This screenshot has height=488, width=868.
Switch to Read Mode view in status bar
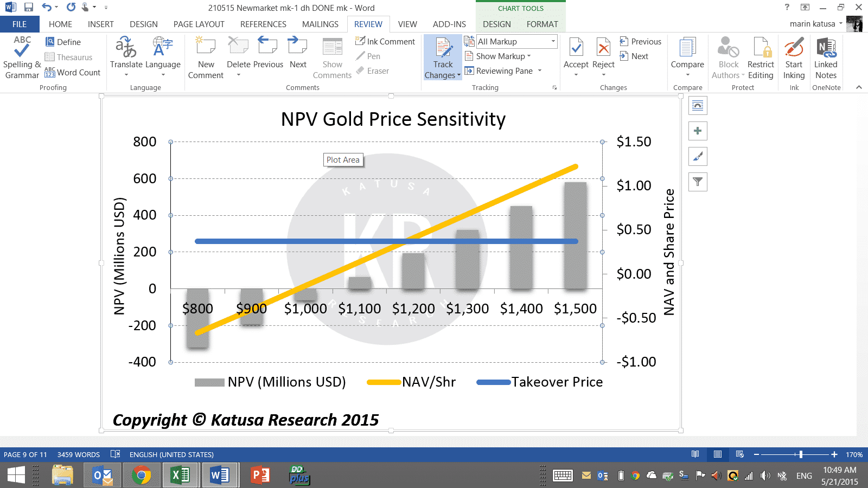695,454
